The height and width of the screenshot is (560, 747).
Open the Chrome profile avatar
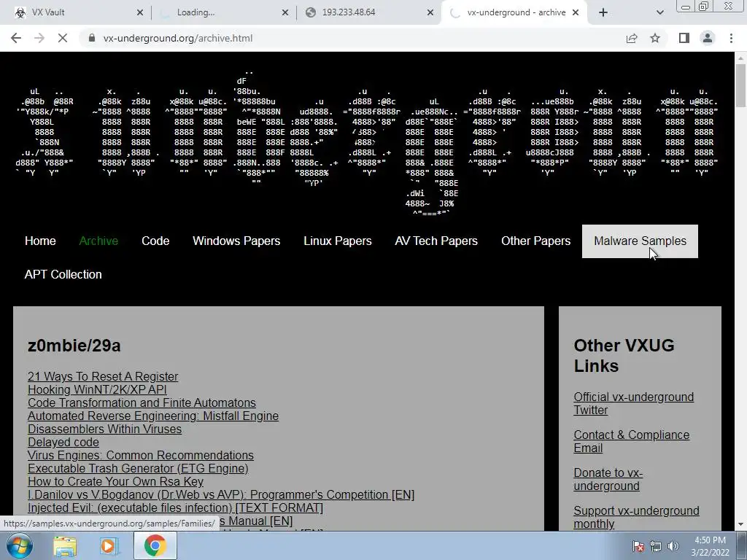click(x=708, y=38)
